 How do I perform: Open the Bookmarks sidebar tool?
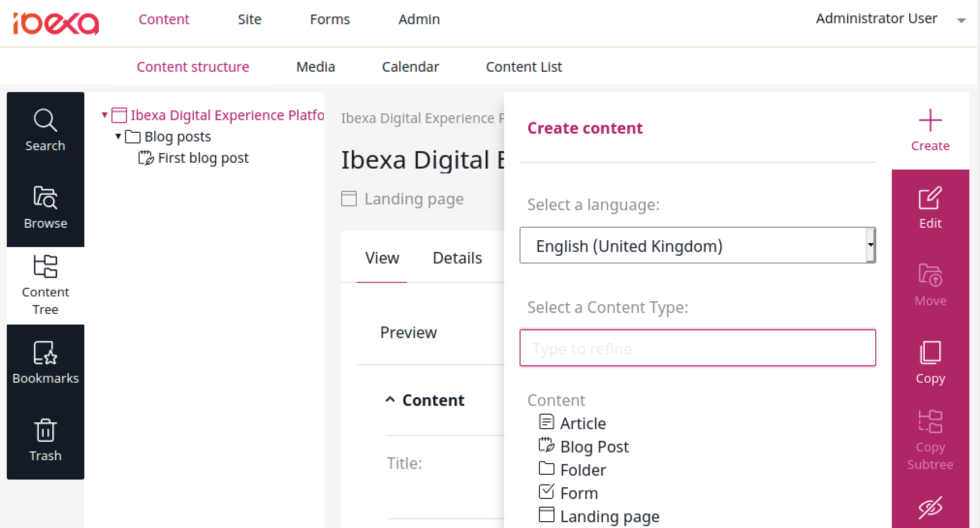coord(46,363)
